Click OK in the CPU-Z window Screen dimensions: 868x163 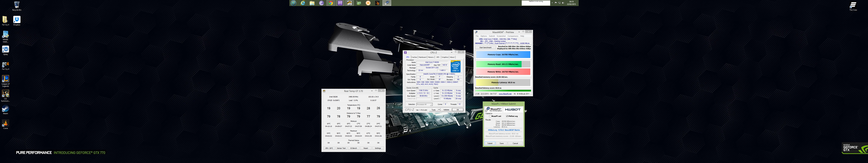[x=458, y=110]
